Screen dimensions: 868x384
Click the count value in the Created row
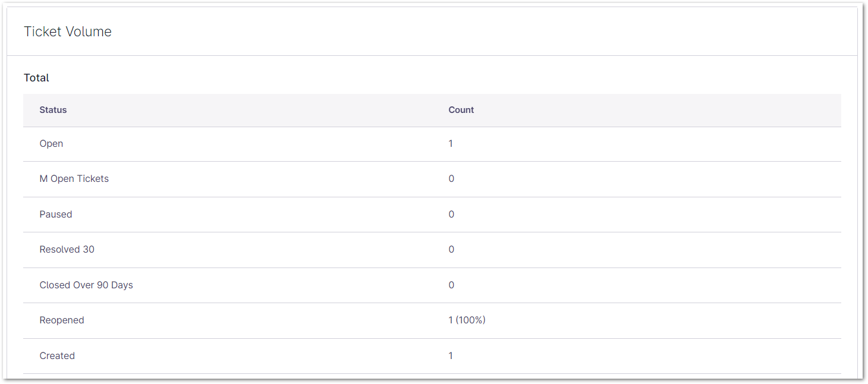(x=451, y=355)
